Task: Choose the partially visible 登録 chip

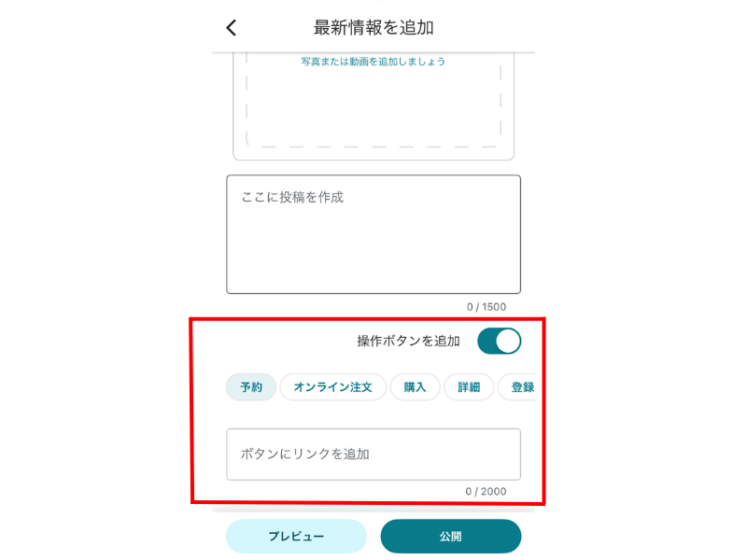Action: pos(519,387)
